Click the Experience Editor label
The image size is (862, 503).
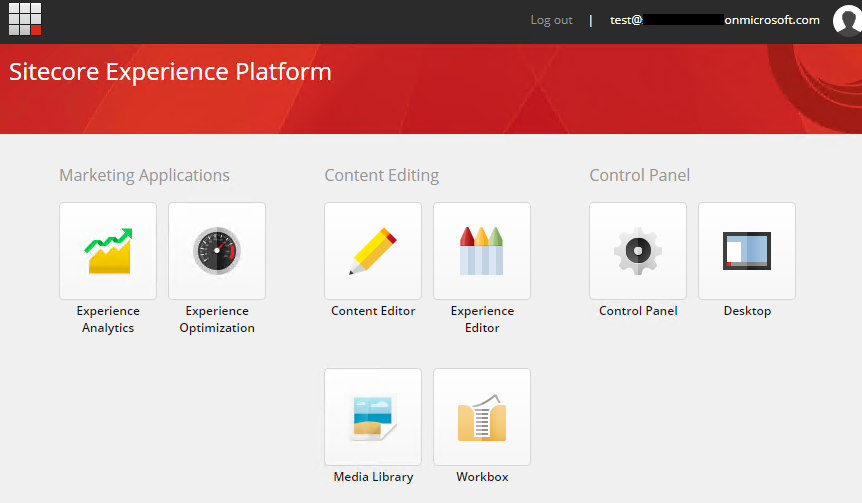tap(482, 319)
